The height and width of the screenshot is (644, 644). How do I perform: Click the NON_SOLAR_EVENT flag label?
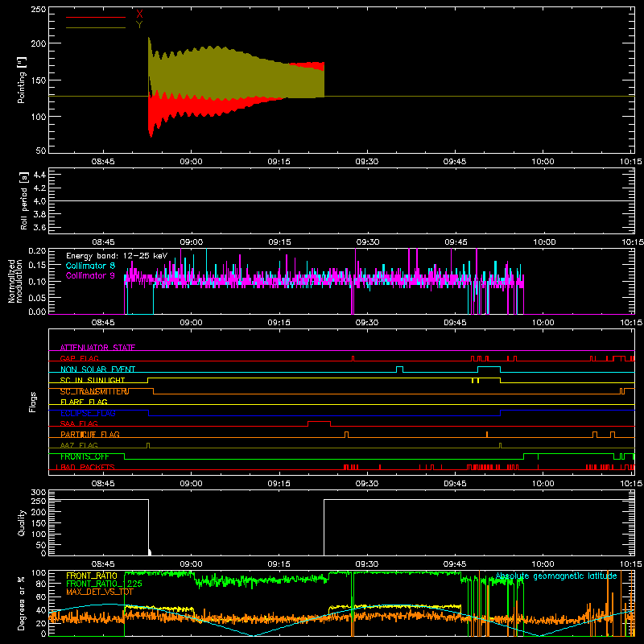point(97,369)
